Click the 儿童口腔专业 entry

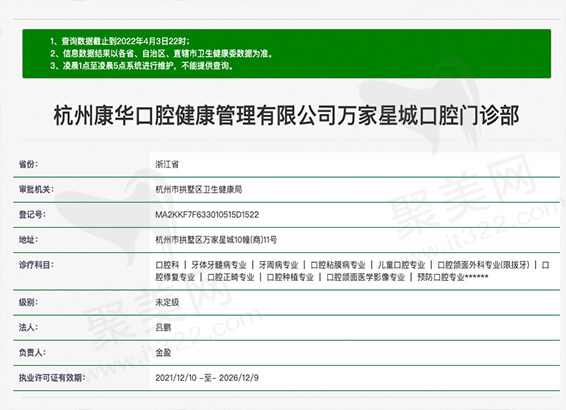(x=401, y=265)
